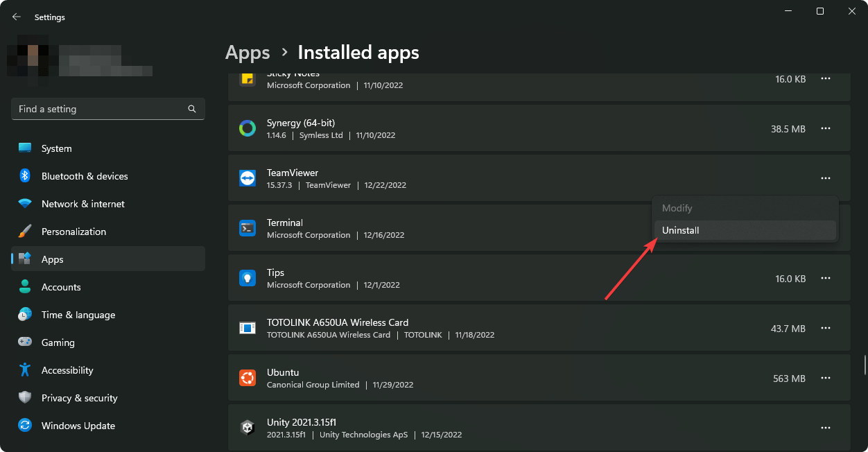
Task: Click the search magnifier icon
Action: click(x=192, y=109)
